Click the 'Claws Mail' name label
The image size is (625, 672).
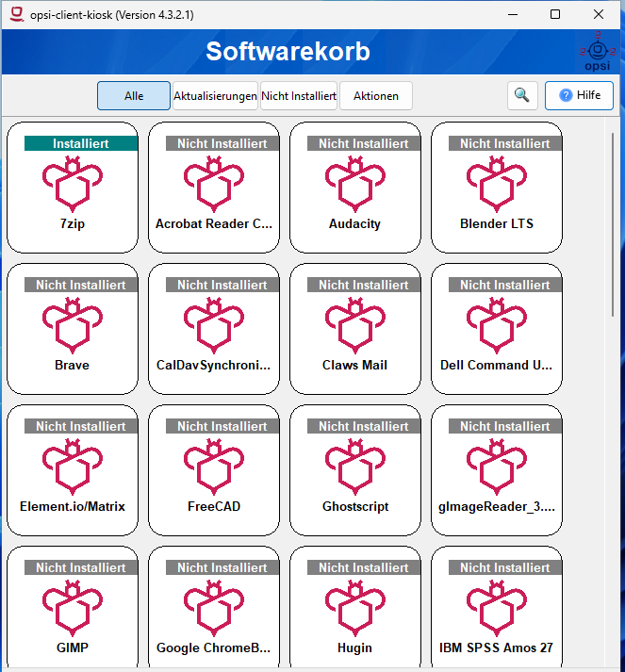355,365
